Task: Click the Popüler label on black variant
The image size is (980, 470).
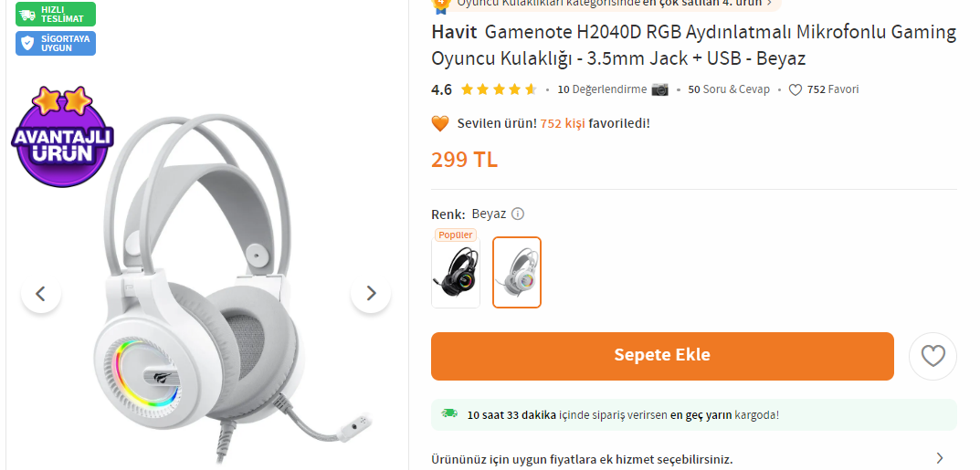Action: [456, 235]
